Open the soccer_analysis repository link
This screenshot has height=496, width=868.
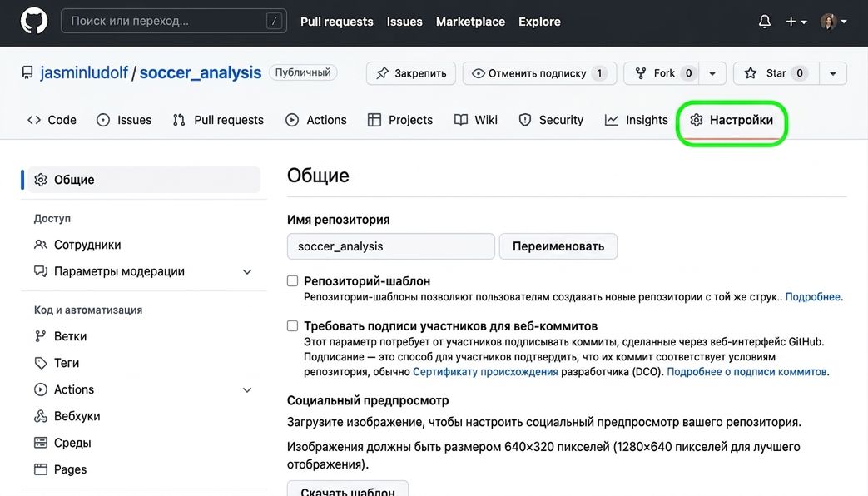tap(201, 72)
